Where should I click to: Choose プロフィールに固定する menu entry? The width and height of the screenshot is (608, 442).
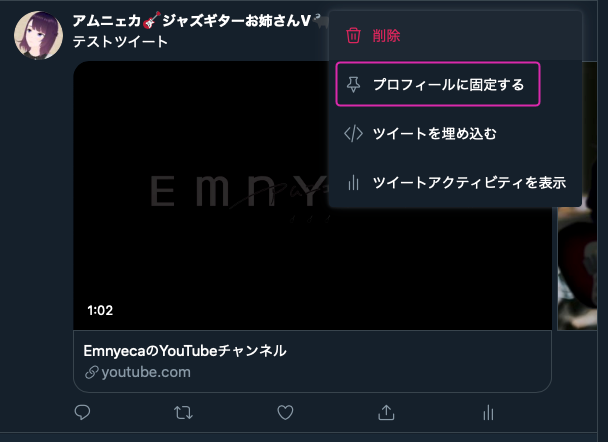click(438, 84)
